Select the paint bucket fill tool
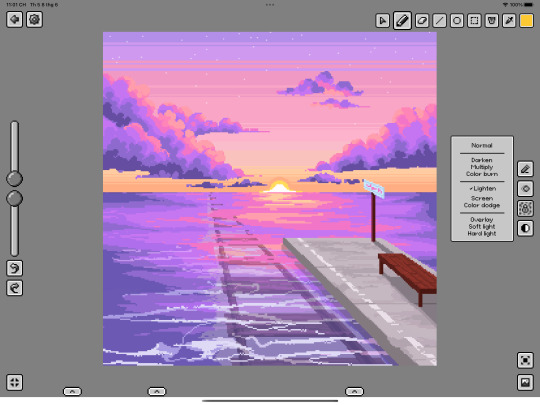The height and width of the screenshot is (405, 540). click(x=492, y=21)
